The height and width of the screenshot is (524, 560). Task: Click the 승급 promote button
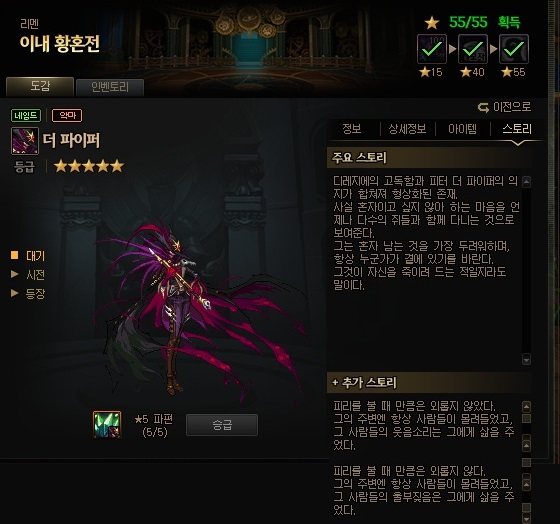pos(222,425)
